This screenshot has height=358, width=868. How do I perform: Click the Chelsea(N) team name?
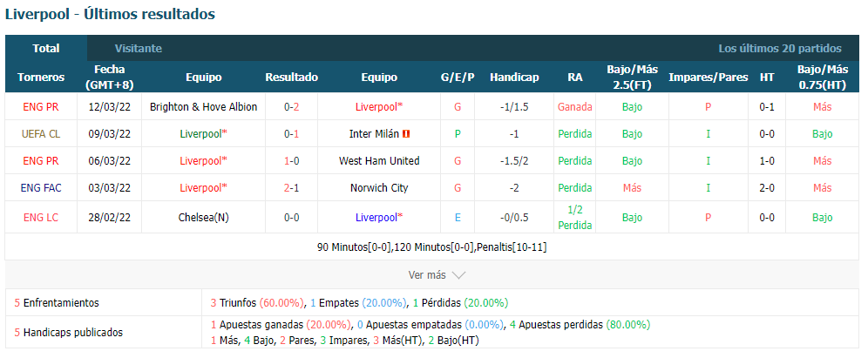203,218
